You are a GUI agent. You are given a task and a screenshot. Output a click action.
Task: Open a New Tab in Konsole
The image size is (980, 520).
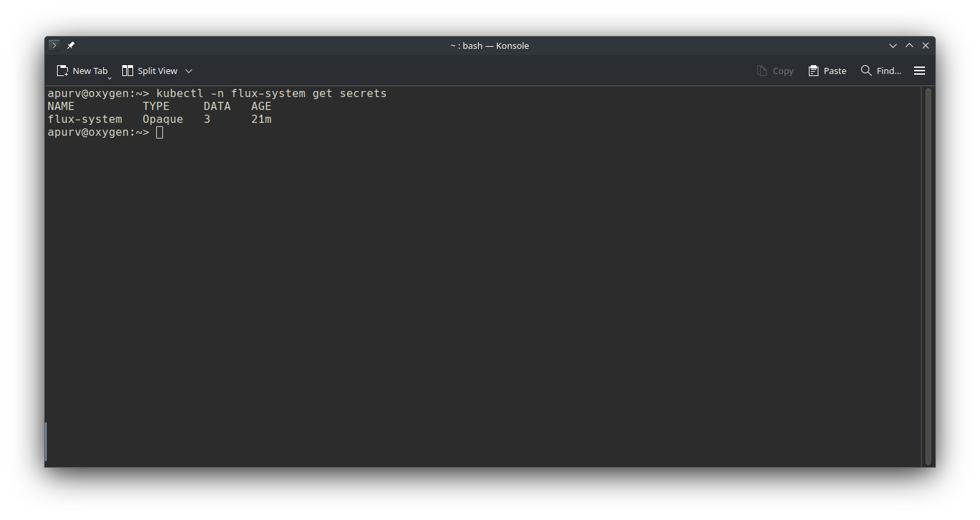[82, 71]
